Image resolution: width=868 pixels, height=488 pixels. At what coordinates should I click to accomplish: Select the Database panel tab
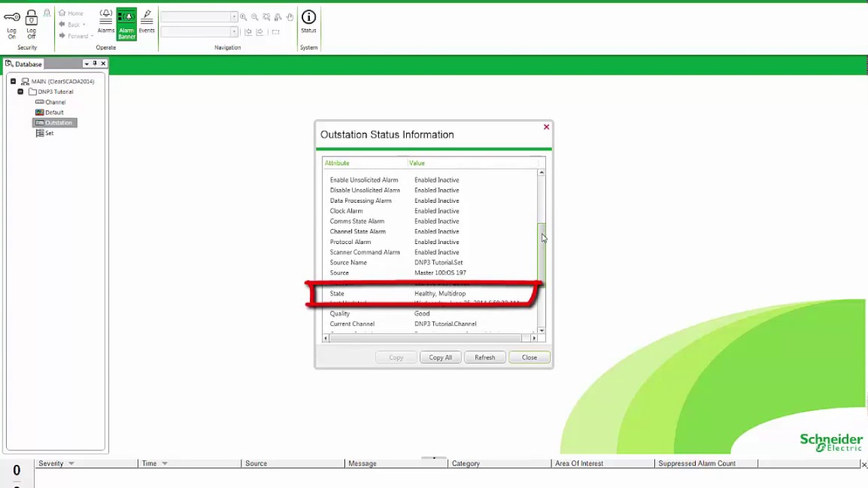(24, 64)
